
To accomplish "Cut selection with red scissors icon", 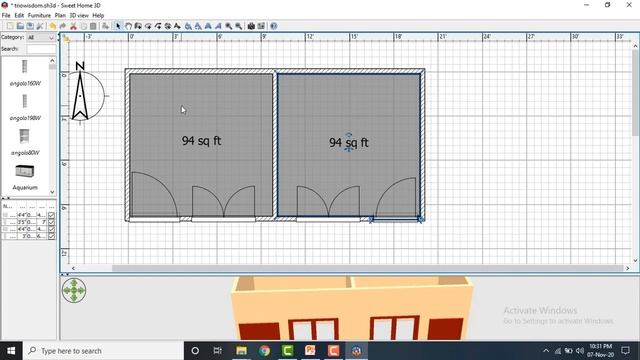I will click(73, 26).
